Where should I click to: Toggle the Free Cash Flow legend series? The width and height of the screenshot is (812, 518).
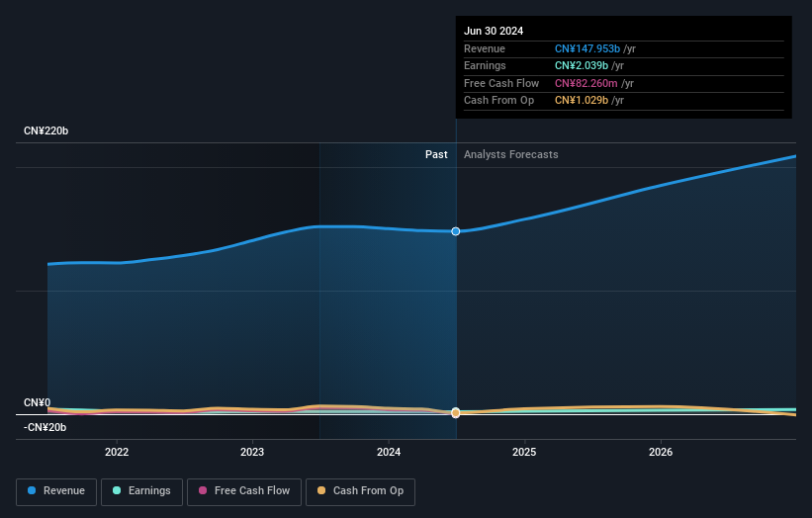point(244,491)
